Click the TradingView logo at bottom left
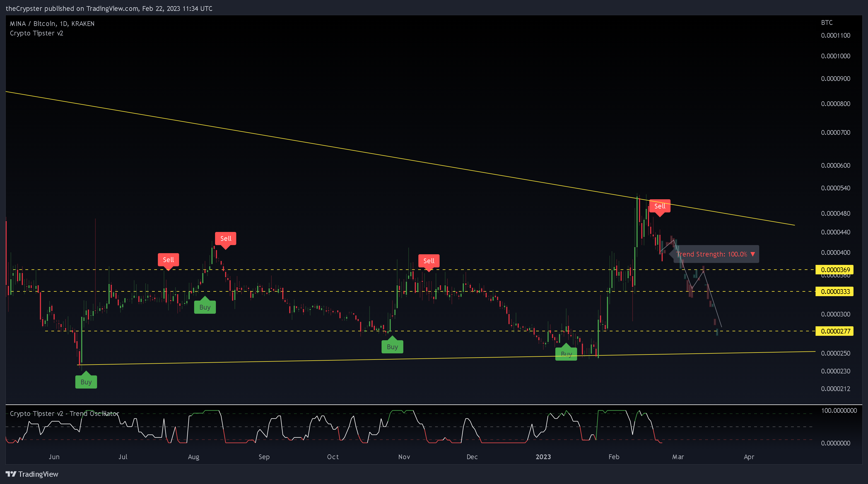 click(32, 474)
